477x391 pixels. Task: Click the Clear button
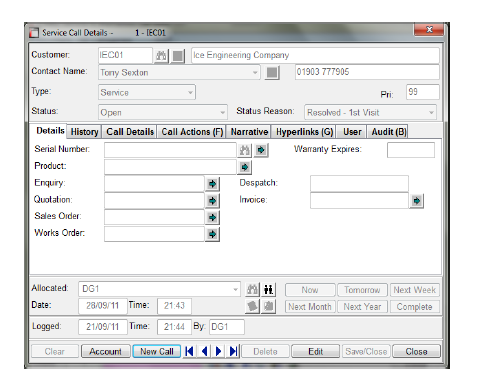[55, 351]
